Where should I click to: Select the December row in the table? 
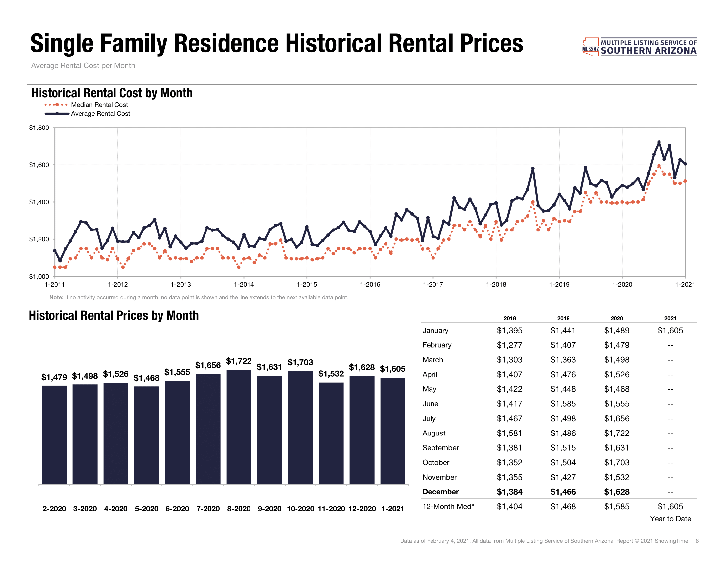pyautogui.click(x=440, y=491)
